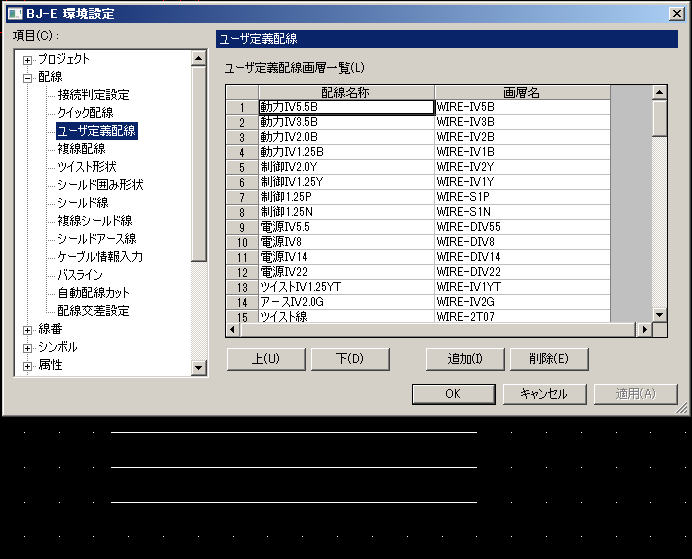Open 配線交差設定 settings

click(x=93, y=311)
